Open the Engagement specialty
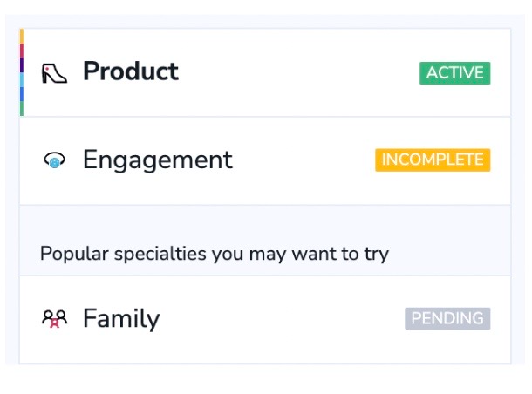This screenshot has width=532, height=394. (x=157, y=160)
